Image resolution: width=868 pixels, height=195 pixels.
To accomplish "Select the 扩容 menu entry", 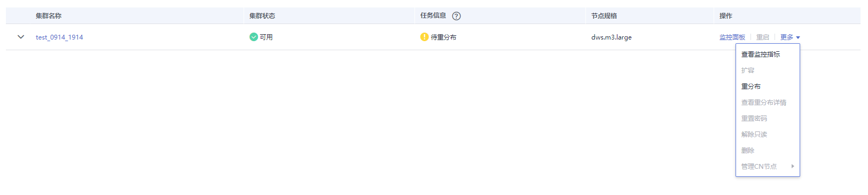I will (x=748, y=71).
